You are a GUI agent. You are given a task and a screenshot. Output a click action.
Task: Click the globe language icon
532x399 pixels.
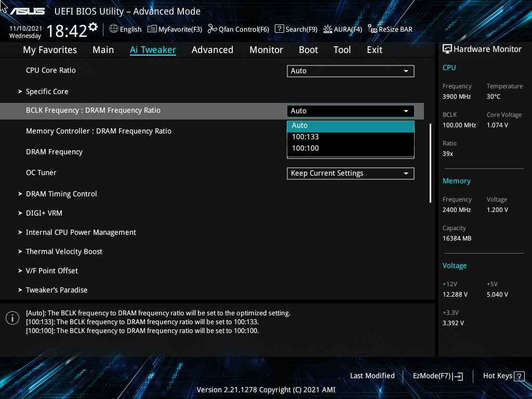click(114, 29)
